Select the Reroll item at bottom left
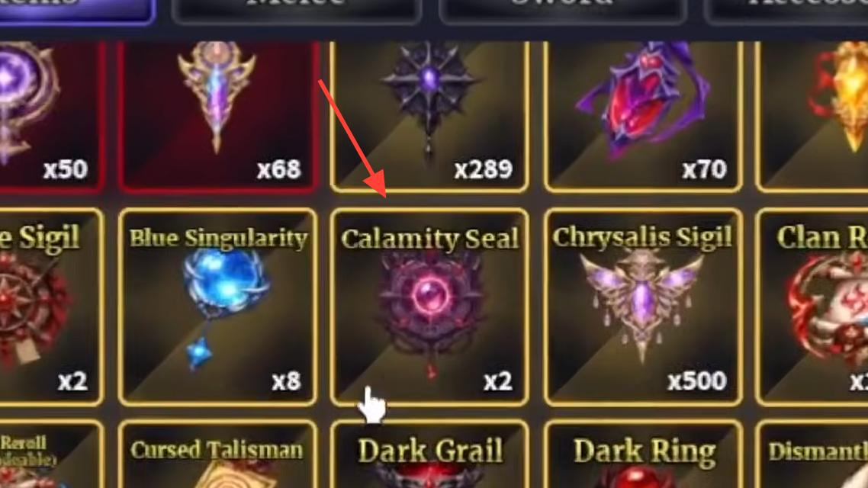Viewport: 868px width, 488px height. pos(51,454)
